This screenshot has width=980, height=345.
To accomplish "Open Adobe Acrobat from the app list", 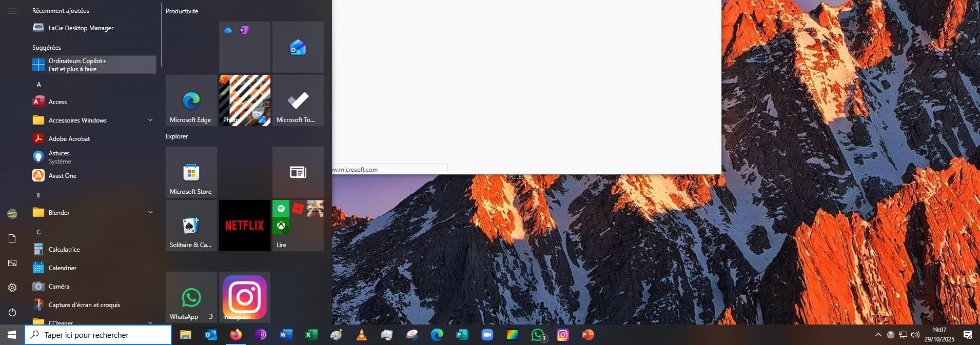I will (69, 139).
